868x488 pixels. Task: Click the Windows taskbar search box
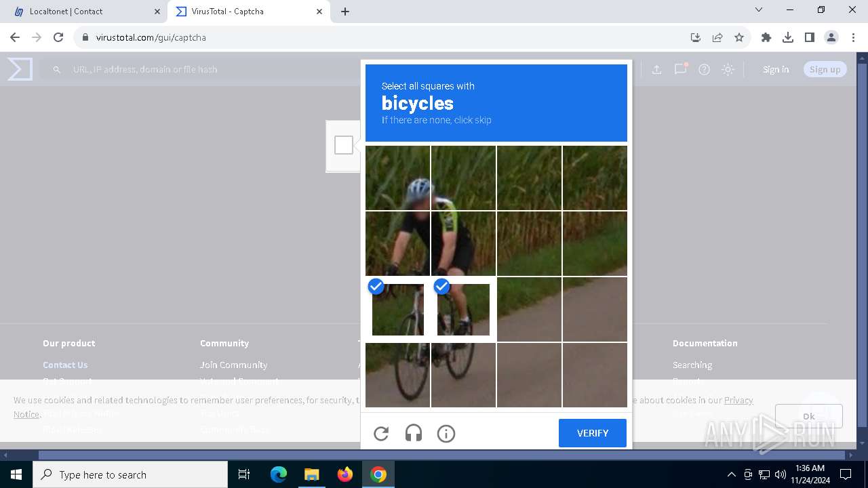click(x=130, y=474)
